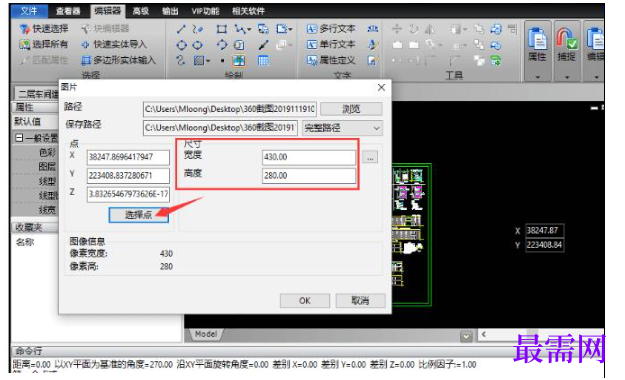
Task: Click the canvas Y value 223408.84
Action: 544,245
